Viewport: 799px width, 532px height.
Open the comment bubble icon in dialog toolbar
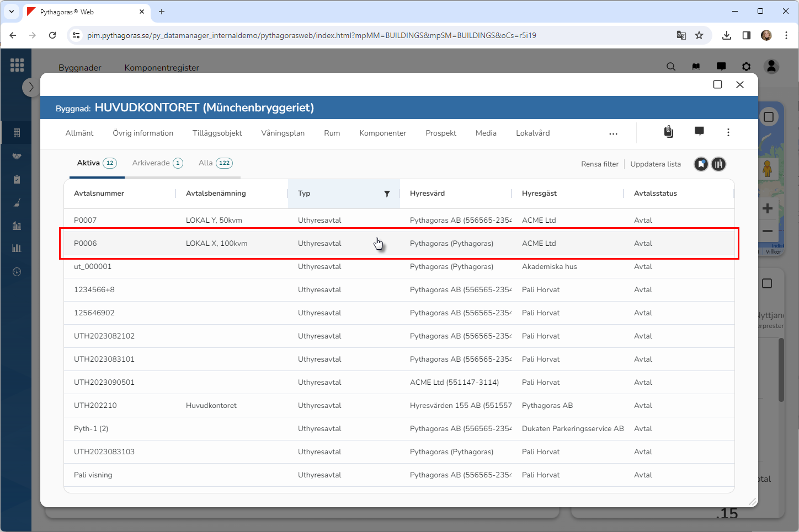pos(699,131)
